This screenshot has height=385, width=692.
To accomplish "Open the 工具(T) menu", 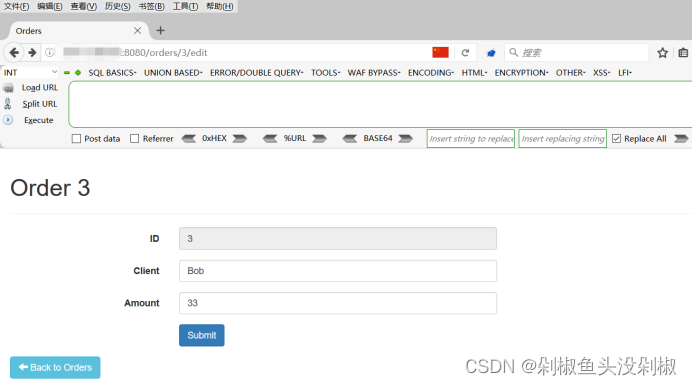I will 185,6.
